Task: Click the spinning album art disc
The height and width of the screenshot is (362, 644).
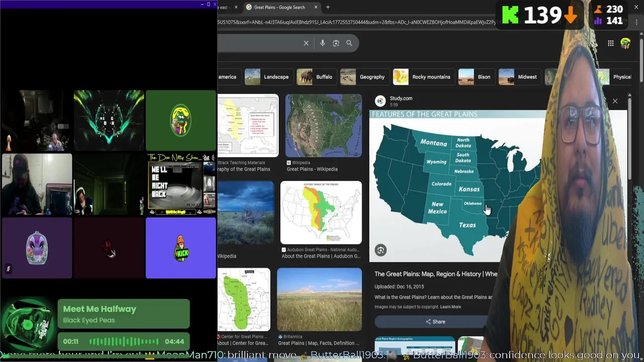Action: pyautogui.click(x=29, y=325)
